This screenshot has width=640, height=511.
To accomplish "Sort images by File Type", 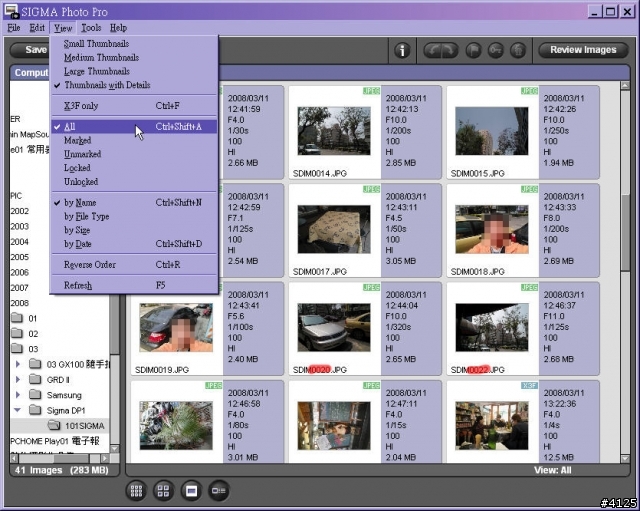I will [x=133, y=216].
